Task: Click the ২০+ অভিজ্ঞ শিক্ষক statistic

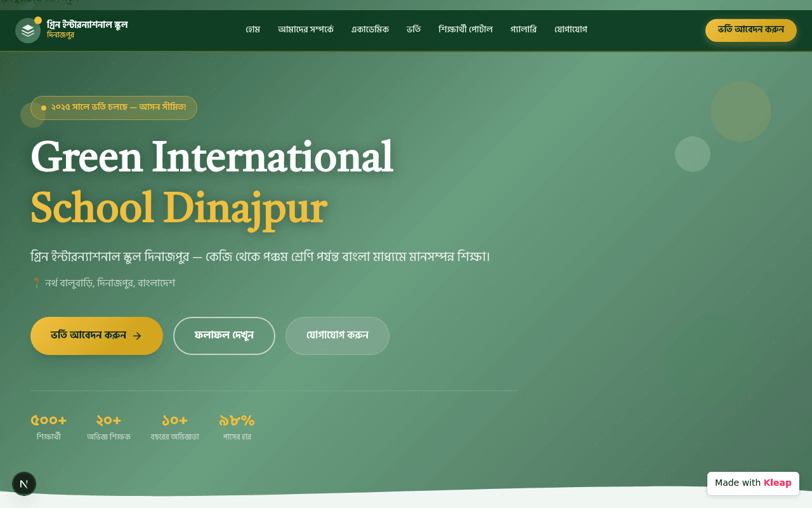Action: pyautogui.click(x=108, y=427)
